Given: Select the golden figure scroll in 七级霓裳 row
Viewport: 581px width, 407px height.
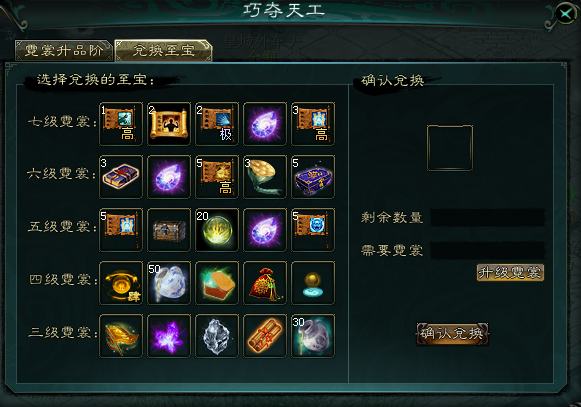Looking at the screenshot, I should click(169, 124).
